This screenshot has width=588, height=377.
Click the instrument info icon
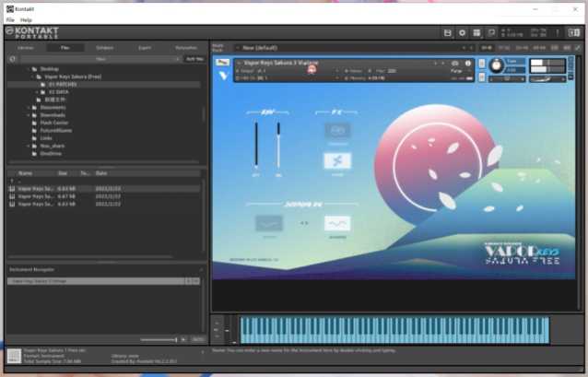pos(467,63)
